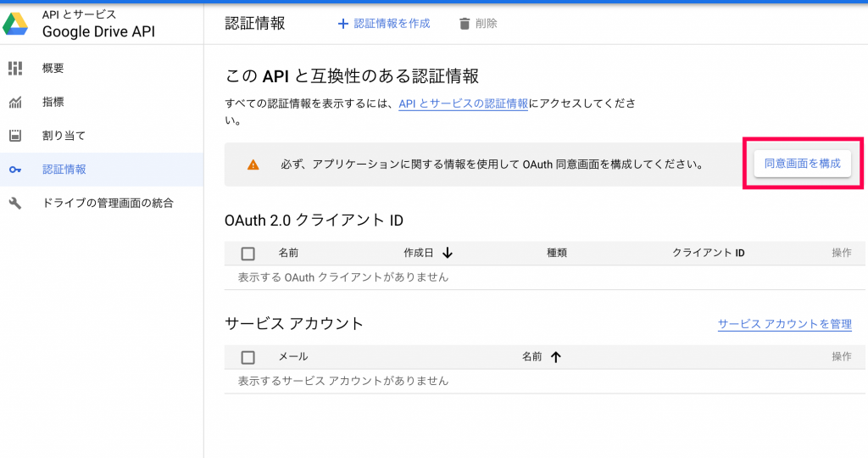Click the plus icon beside 認証情報を作成

343,24
